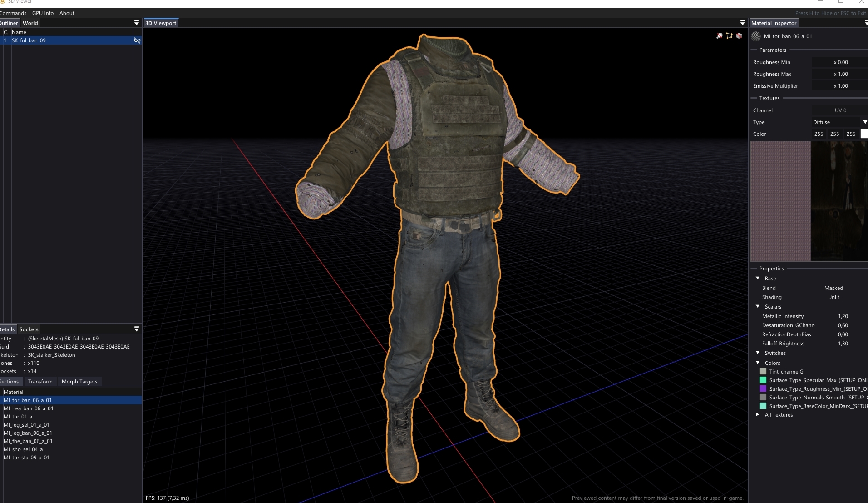The width and height of the screenshot is (868, 503).
Task: Select material MI_thr_01_a
Action: coord(71,417)
